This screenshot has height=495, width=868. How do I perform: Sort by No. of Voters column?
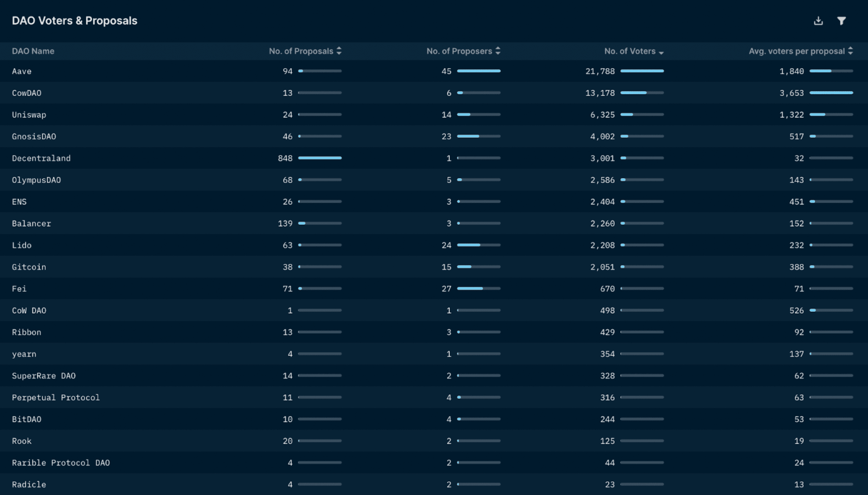coord(634,51)
